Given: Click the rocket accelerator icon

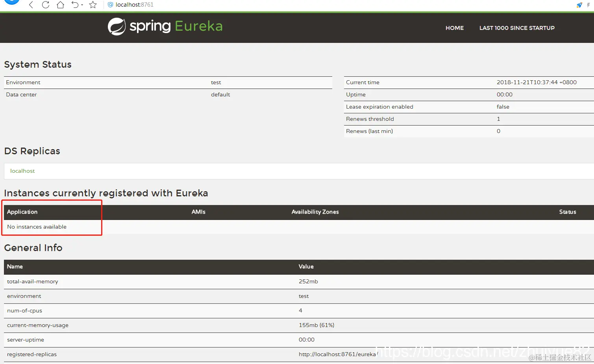Looking at the screenshot, I should click(579, 5).
